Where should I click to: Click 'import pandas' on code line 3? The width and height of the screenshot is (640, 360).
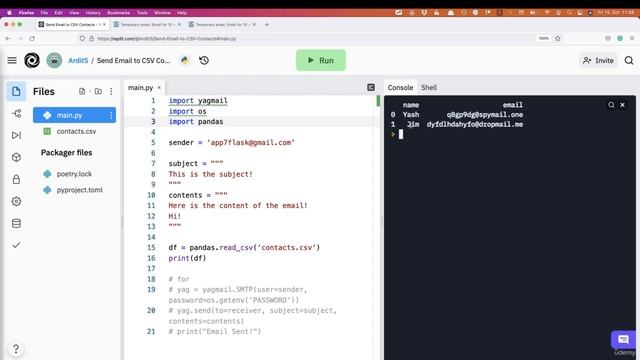click(196, 122)
